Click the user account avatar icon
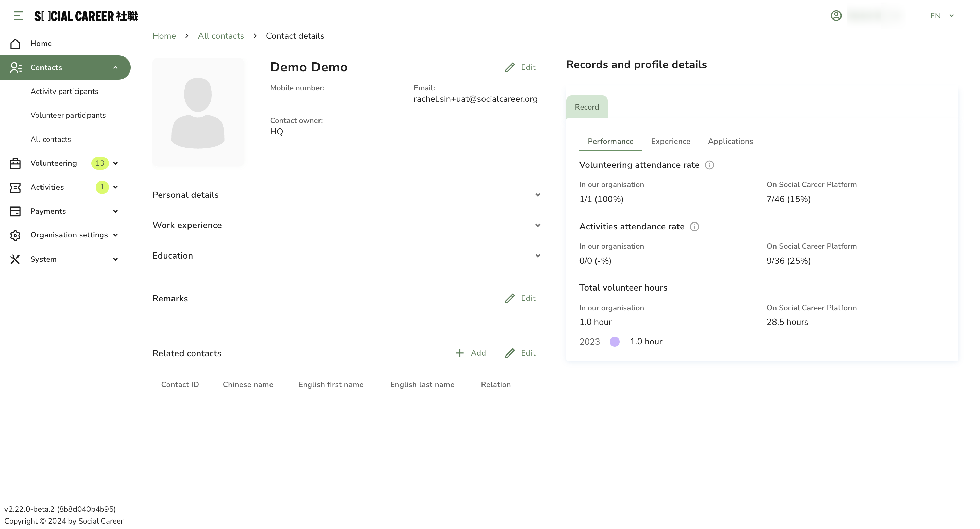The height and width of the screenshot is (529, 980). pyautogui.click(x=836, y=16)
